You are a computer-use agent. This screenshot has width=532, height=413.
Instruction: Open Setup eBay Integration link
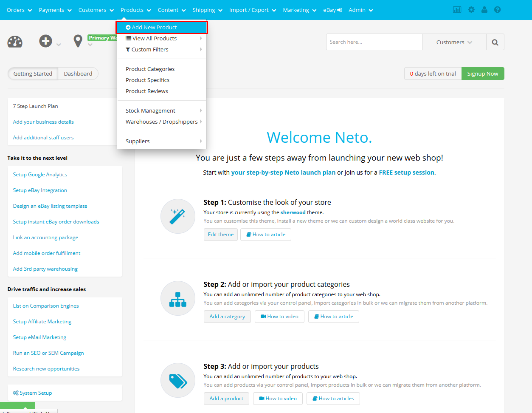coord(40,190)
